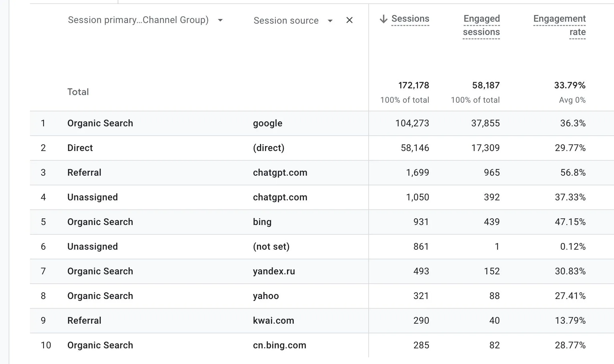Click Organic Search in row 7
This screenshot has width=614, height=364.
[x=100, y=271]
